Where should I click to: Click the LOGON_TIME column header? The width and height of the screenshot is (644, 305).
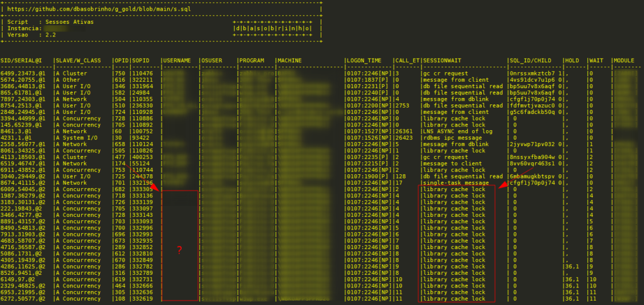(364, 60)
